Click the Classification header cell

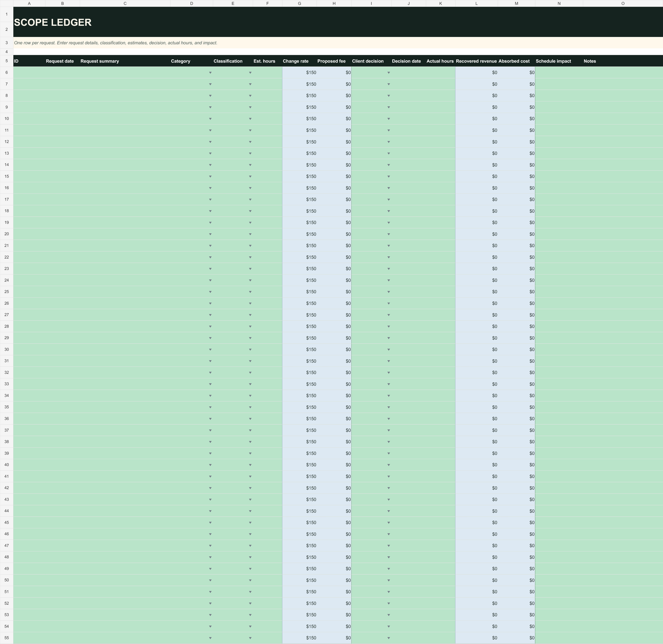[x=233, y=61]
